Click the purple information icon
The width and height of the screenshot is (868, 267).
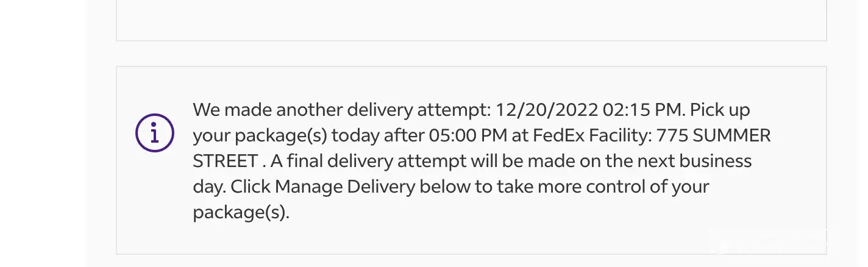(155, 133)
